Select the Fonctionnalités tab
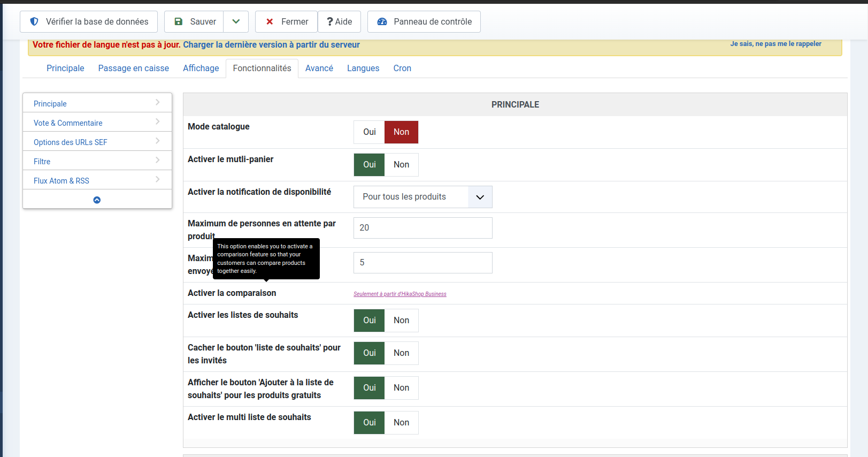The image size is (868, 457). pyautogui.click(x=262, y=68)
